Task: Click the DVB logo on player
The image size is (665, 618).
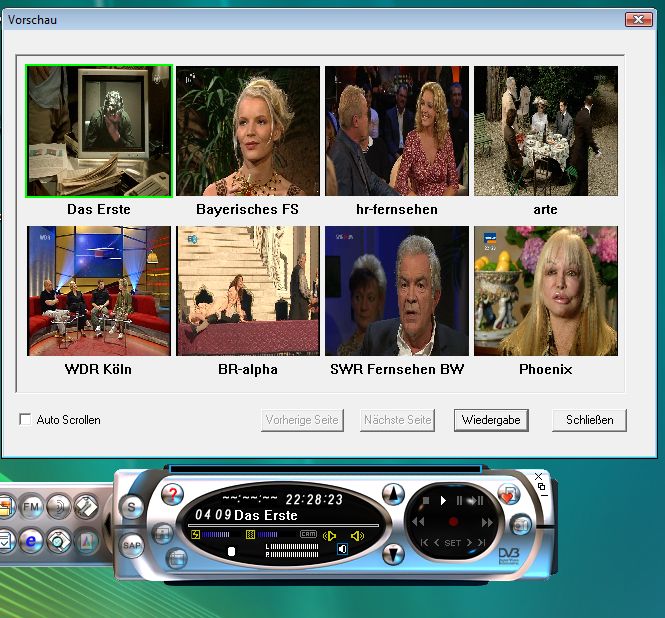Action: pyautogui.click(x=508, y=556)
